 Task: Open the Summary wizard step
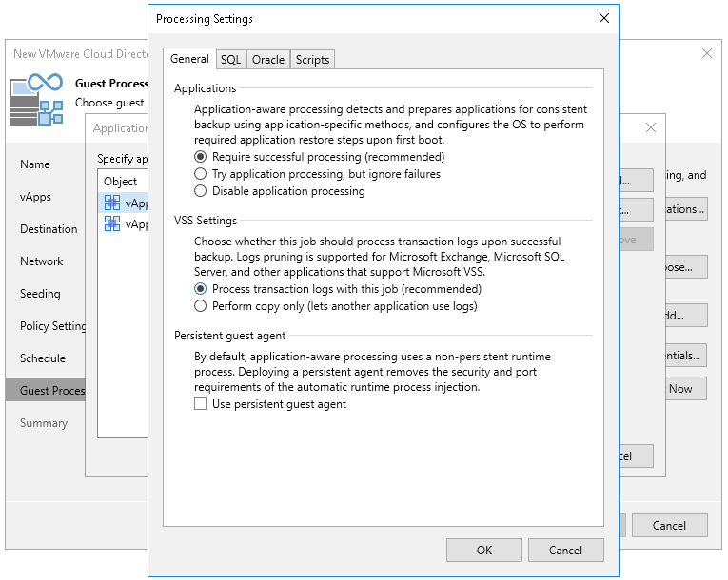[44, 423]
